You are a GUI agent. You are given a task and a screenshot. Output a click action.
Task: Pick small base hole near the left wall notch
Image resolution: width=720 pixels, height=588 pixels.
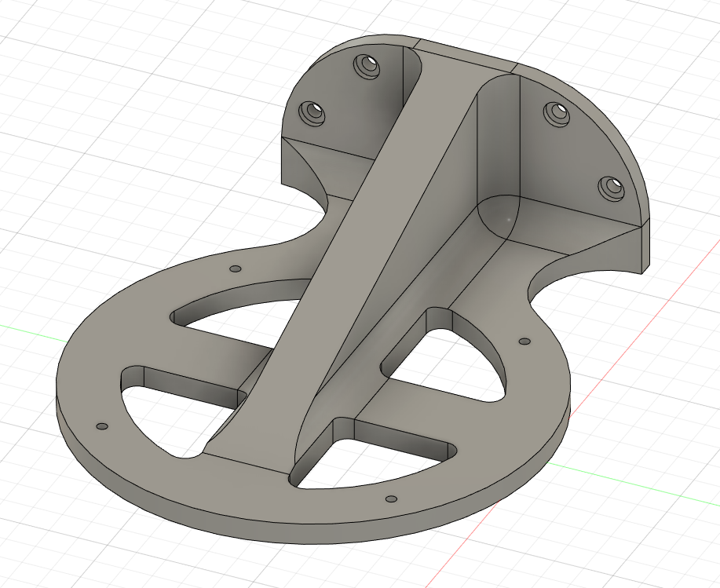pos(234,268)
